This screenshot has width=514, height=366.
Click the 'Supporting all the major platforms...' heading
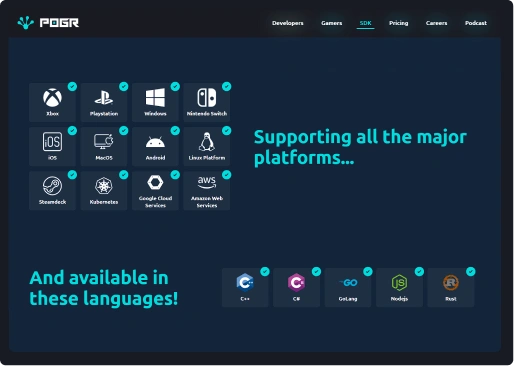tap(360, 147)
